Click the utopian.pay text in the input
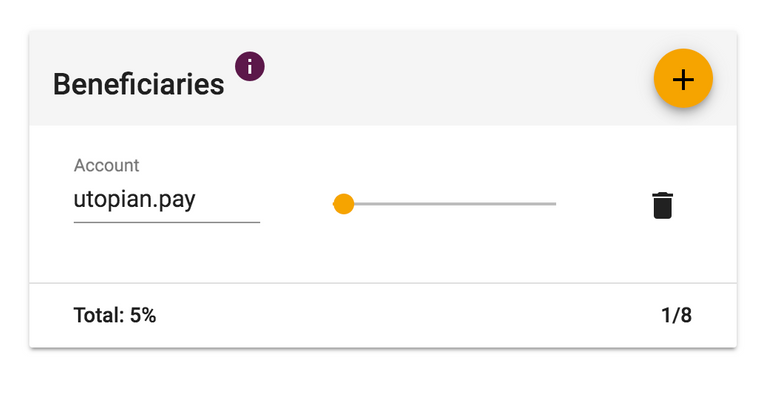The height and width of the screenshot is (394, 768). (x=135, y=200)
